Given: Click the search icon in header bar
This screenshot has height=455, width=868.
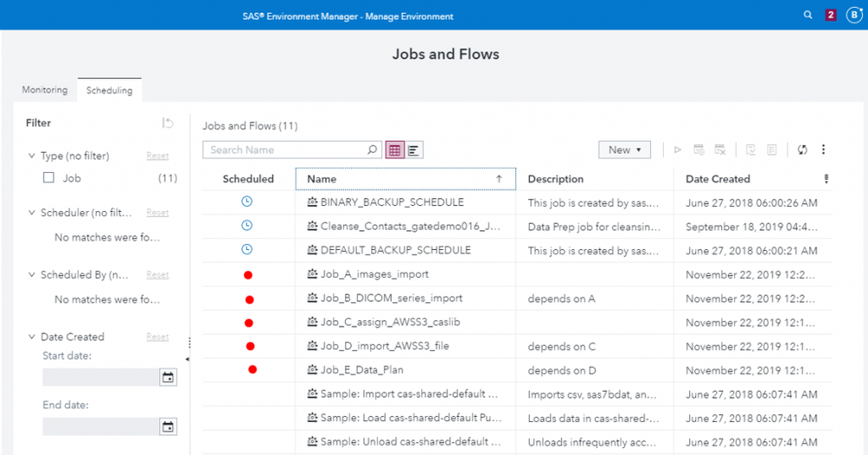Looking at the screenshot, I should [x=808, y=16].
